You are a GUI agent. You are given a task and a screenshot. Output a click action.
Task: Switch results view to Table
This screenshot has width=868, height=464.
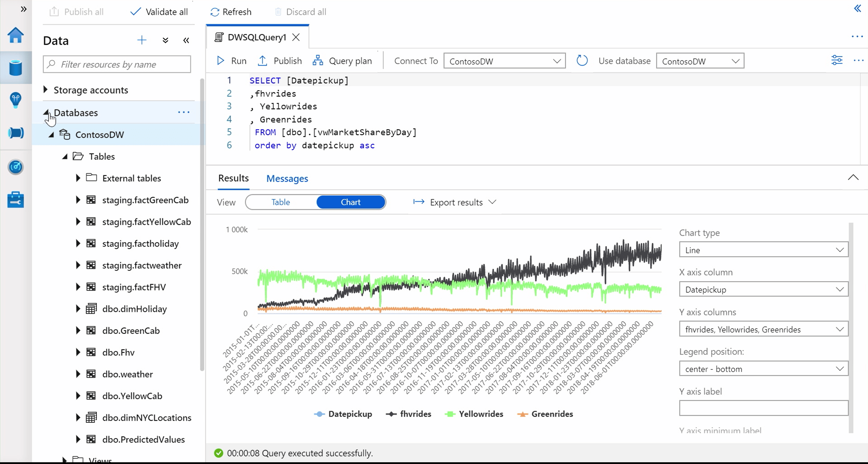click(280, 202)
